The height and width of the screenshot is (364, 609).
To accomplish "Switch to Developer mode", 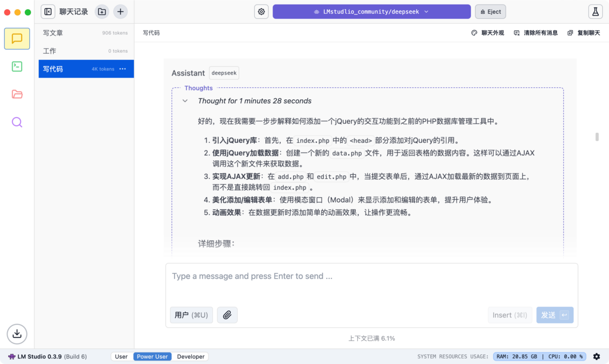I will (x=191, y=356).
